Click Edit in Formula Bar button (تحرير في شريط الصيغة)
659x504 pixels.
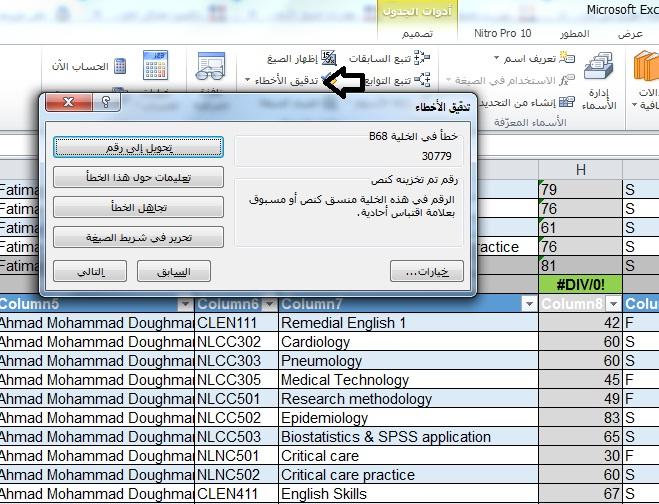click(x=138, y=237)
